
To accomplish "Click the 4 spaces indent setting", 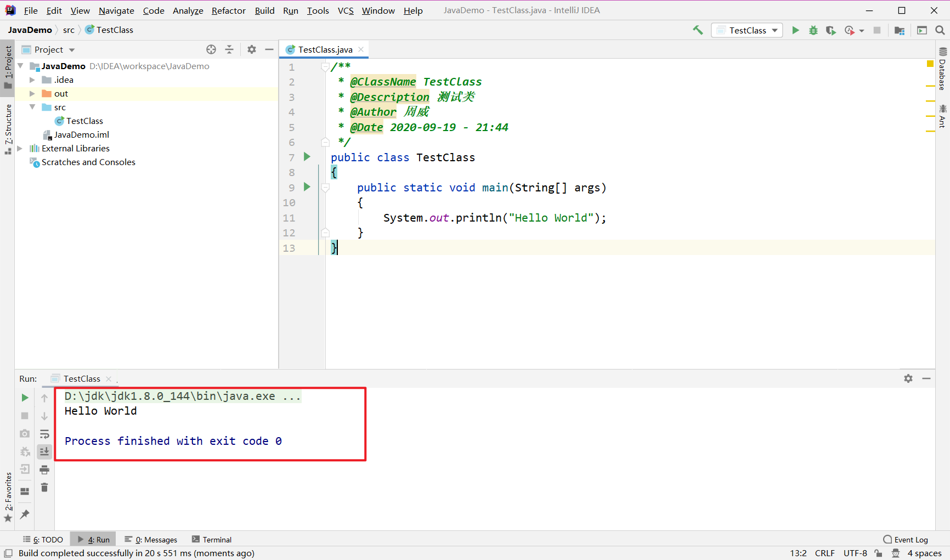I will 924,553.
